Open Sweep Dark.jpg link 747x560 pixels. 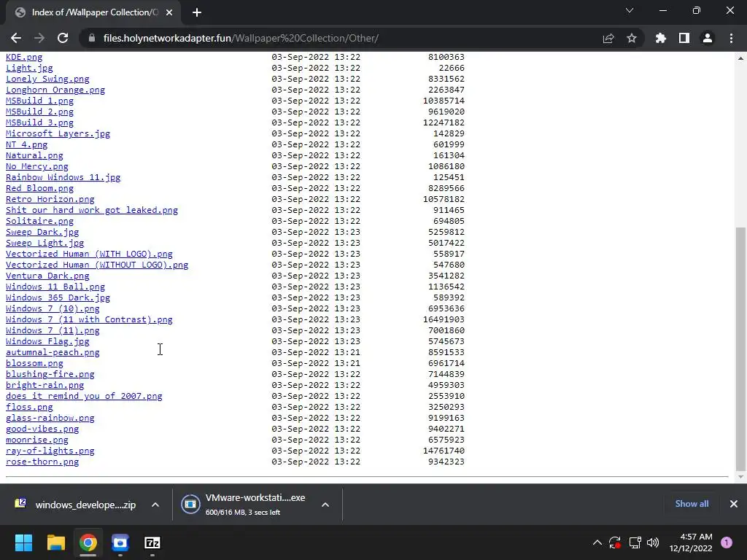pos(42,233)
